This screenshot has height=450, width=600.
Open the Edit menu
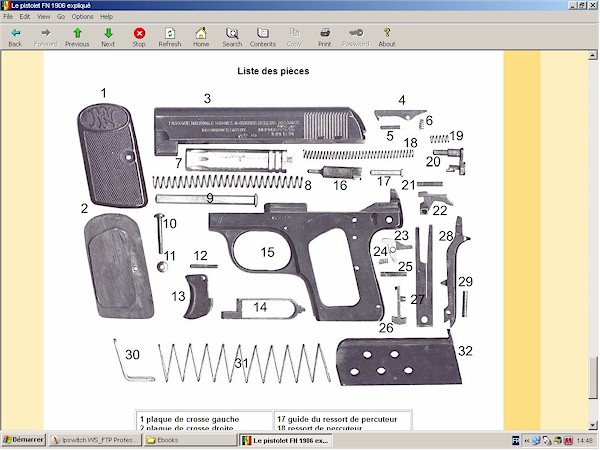[x=24, y=16]
